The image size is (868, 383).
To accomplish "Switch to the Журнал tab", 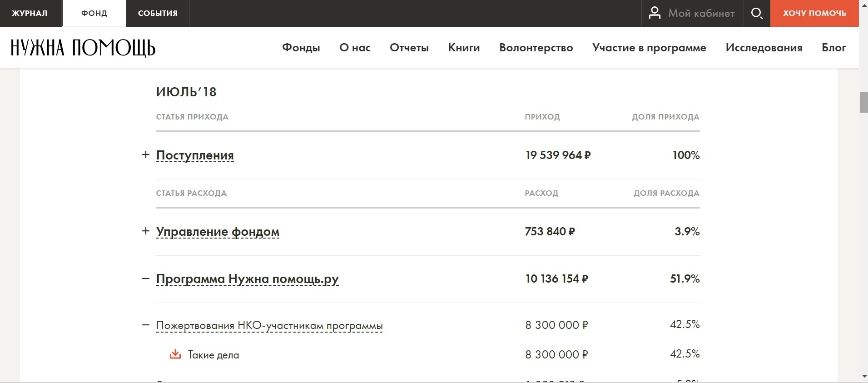I will coord(30,13).
